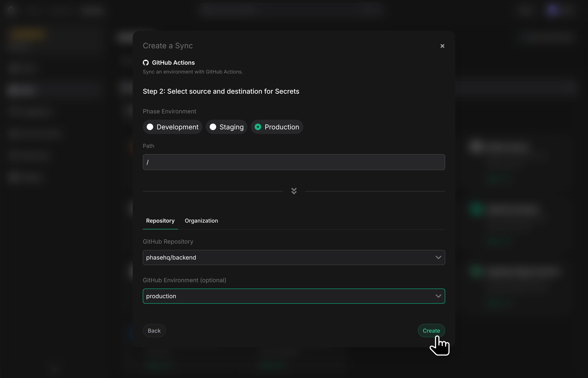Click the Create button
The height and width of the screenshot is (378, 588).
[431, 331]
